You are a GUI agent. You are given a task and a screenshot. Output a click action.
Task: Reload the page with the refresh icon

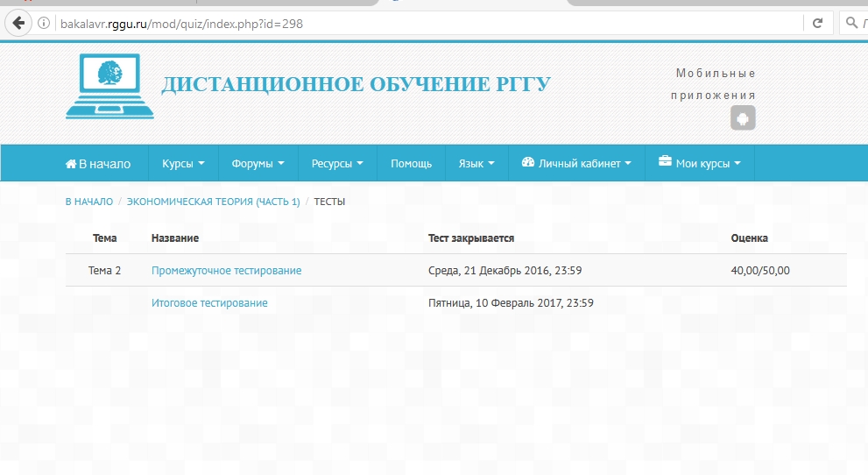(x=817, y=24)
